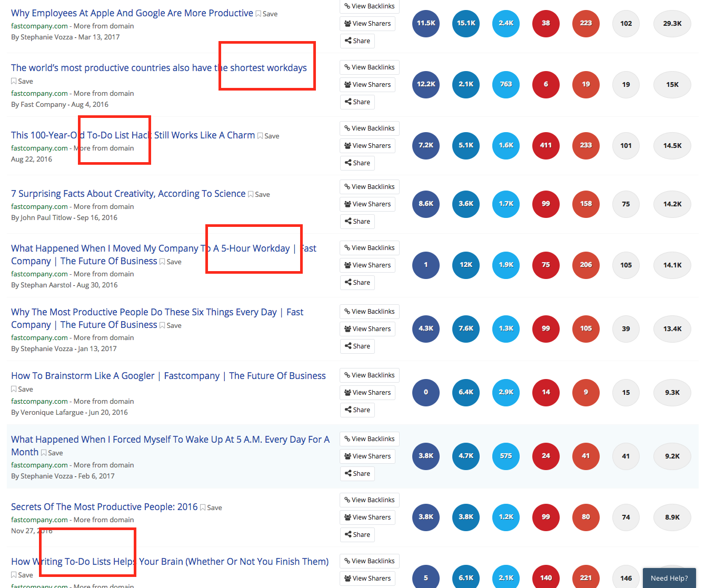This screenshot has width=705, height=588.
Task: View Backlinks for the shortest workdays article
Action: [370, 67]
